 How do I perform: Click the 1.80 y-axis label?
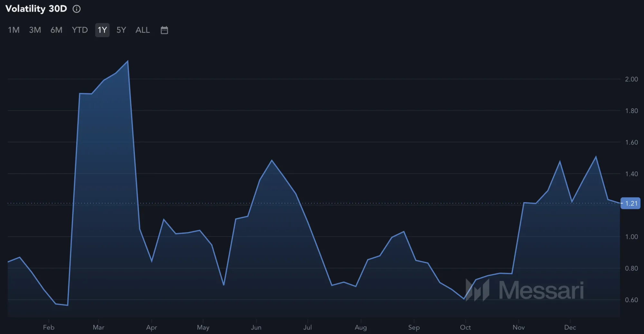[631, 111]
